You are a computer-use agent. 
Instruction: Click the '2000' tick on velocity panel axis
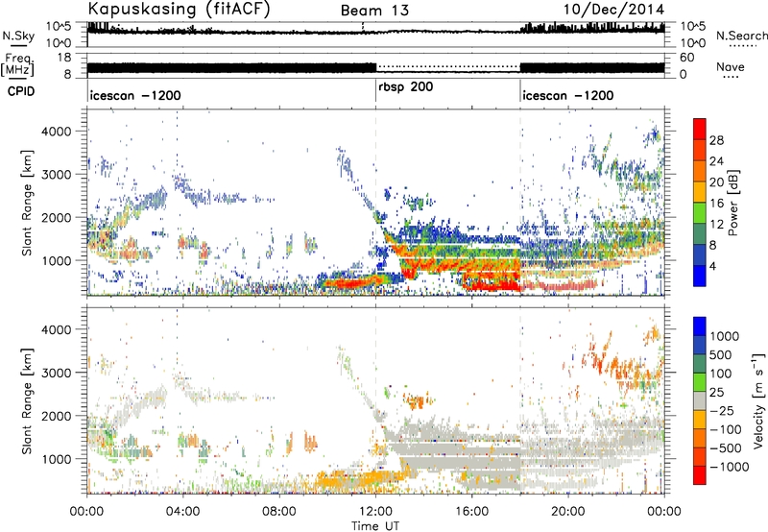pos(56,416)
